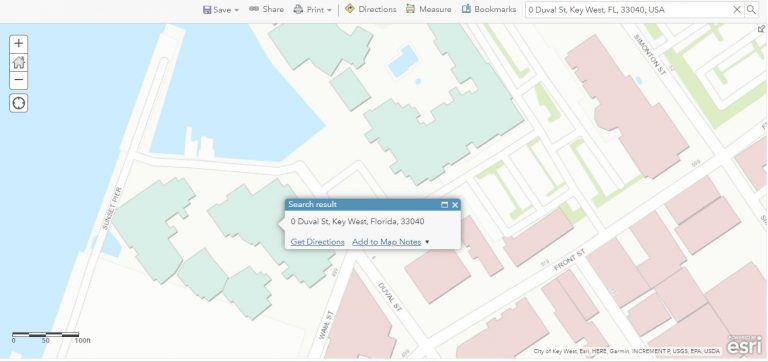Zoom in with the plus button

click(19, 44)
